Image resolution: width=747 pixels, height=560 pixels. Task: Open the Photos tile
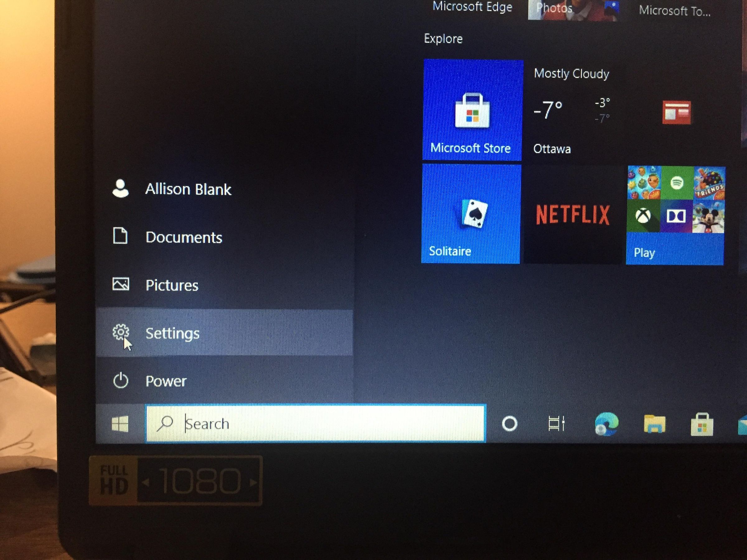coord(573,10)
